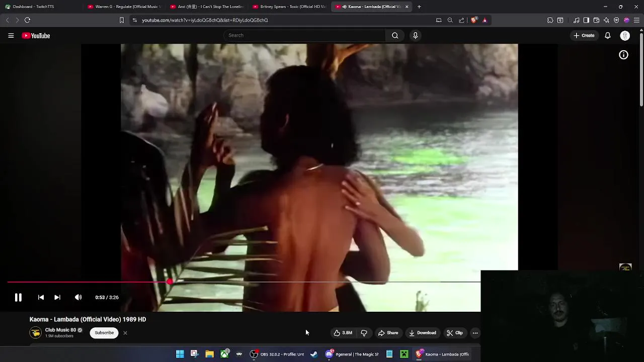644x362 pixels.
Task: Open browser zoom magnifier icon
Action: 450,20
